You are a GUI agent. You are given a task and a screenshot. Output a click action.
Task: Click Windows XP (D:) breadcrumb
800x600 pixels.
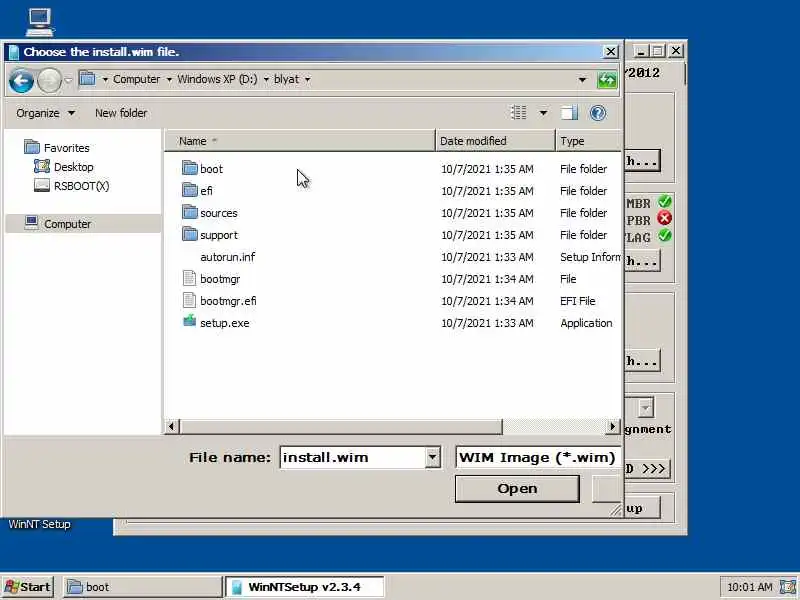coord(217,80)
